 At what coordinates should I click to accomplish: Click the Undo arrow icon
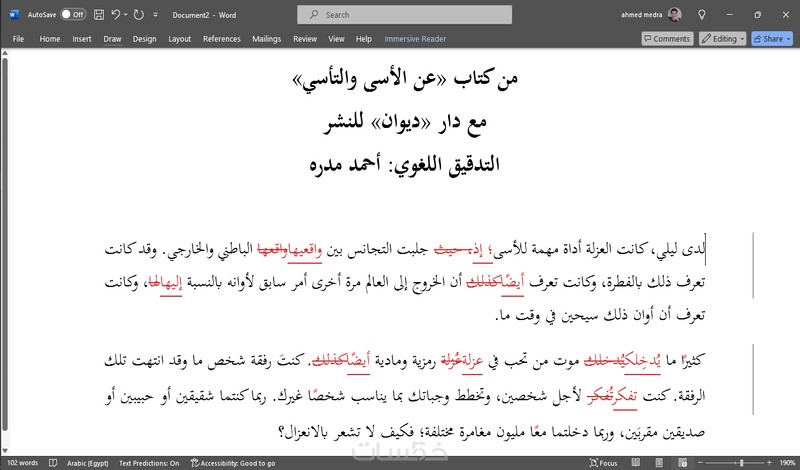(x=116, y=15)
